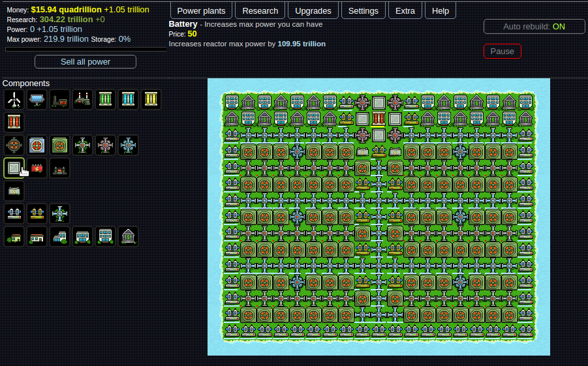
Task: Select the tall multi-story office building
Action: 106,237
